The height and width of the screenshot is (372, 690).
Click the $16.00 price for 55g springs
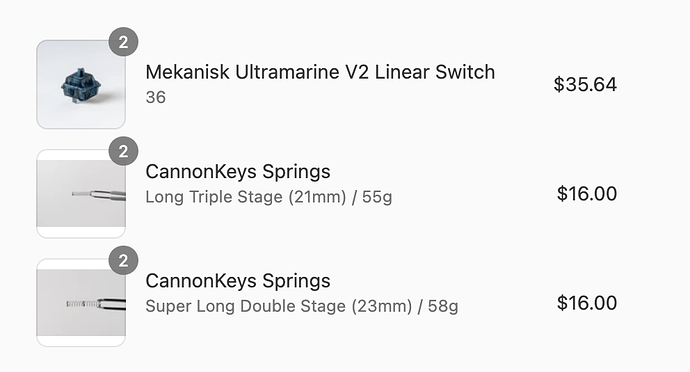(587, 194)
